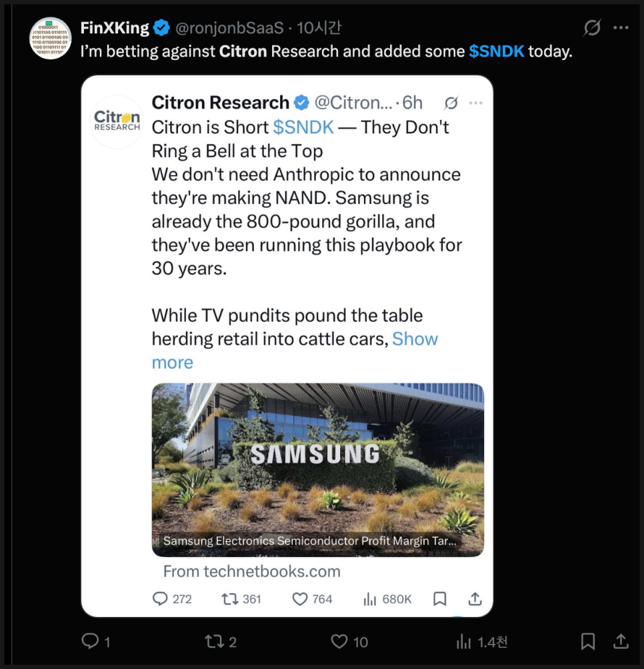644x669 pixels.
Task: Open the @ronjonbSaaS handle link
Action: click(230, 28)
